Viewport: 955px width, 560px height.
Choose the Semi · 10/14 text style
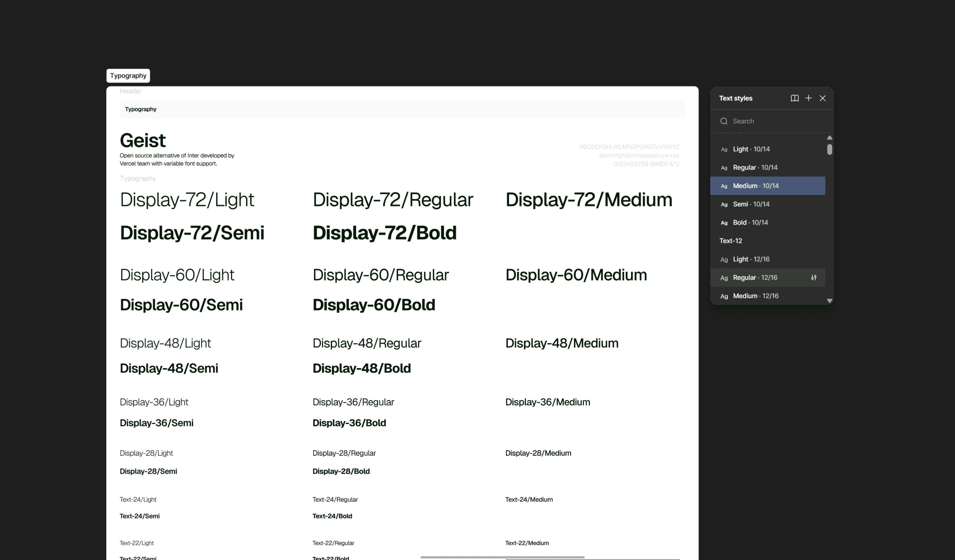coord(751,204)
